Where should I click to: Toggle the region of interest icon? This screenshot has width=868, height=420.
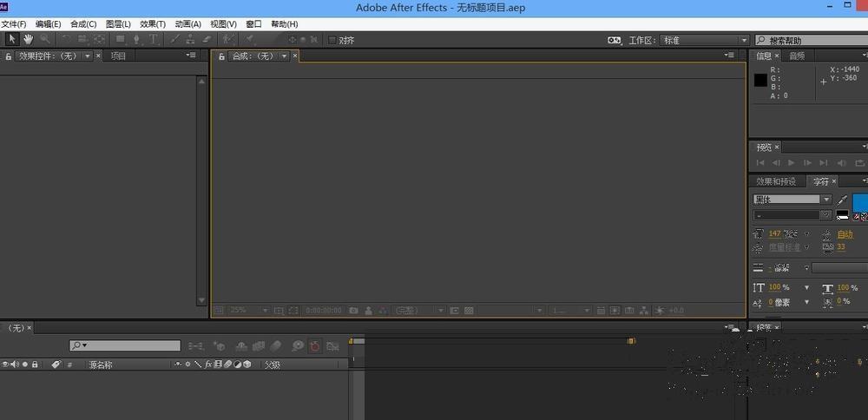[454, 311]
